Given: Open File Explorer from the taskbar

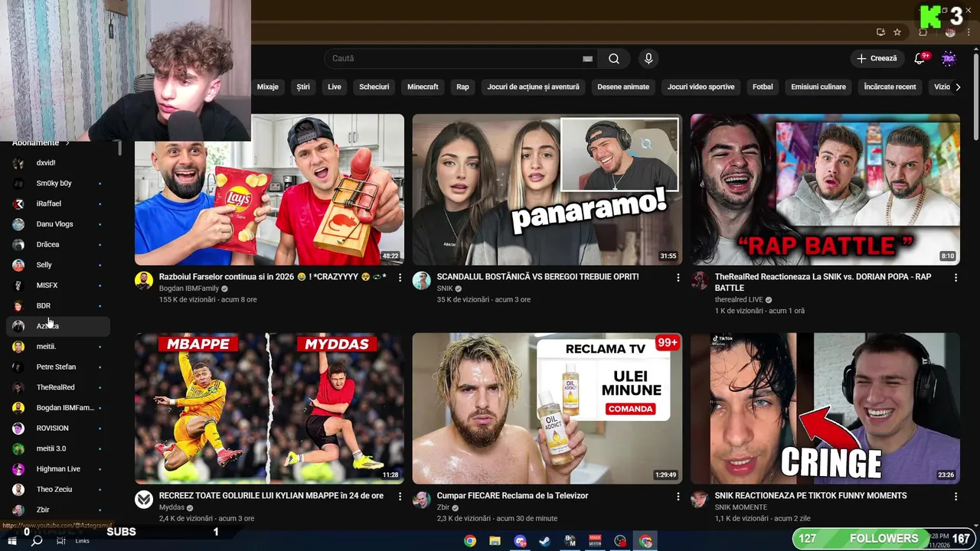Looking at the screenshot, I should click(x=495, y=541).
